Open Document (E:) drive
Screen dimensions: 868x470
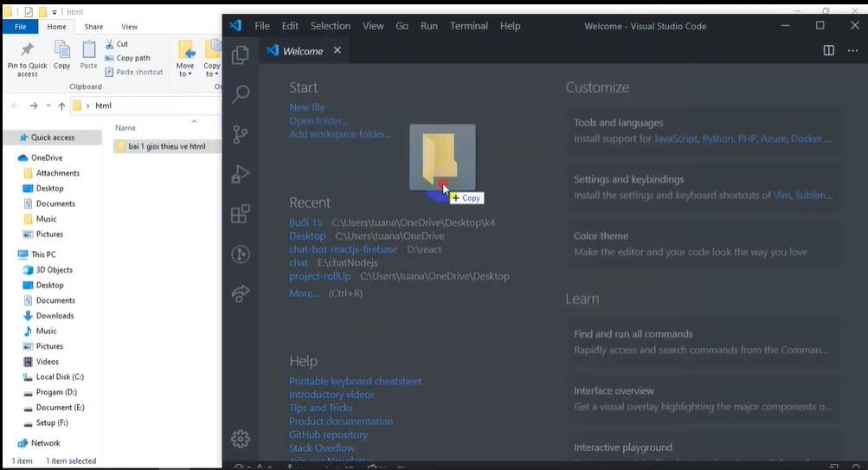pyautogui.click(x=61, y=408)
